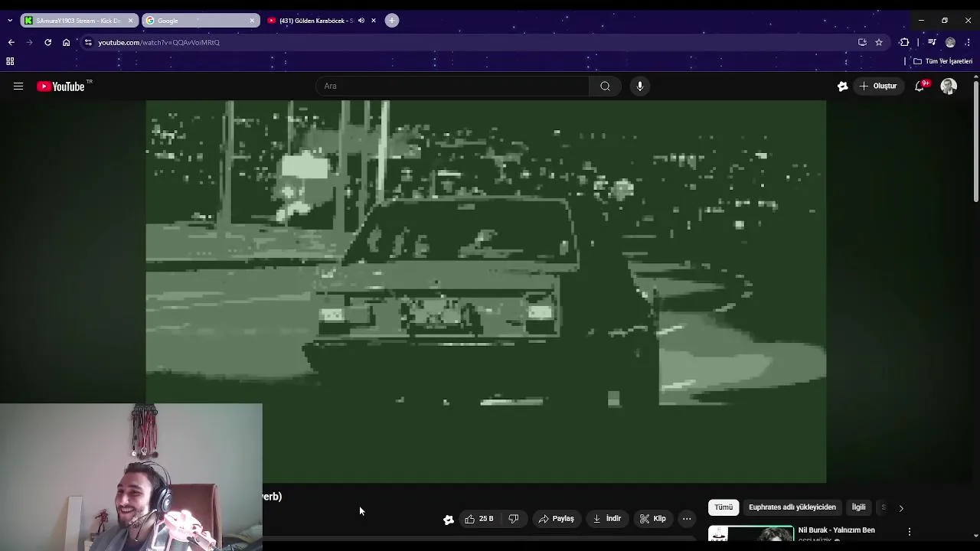Image resolution: width=980 pixels, height=551 pixels.
Task: Open options menu for Nil Burak video
Action: (x=909, y=531)
